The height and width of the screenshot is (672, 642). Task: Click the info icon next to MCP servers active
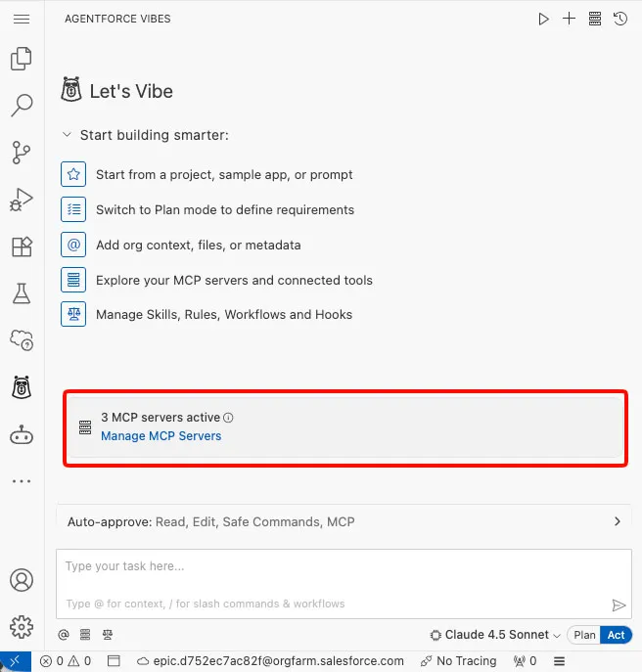(x=229, y=418)
